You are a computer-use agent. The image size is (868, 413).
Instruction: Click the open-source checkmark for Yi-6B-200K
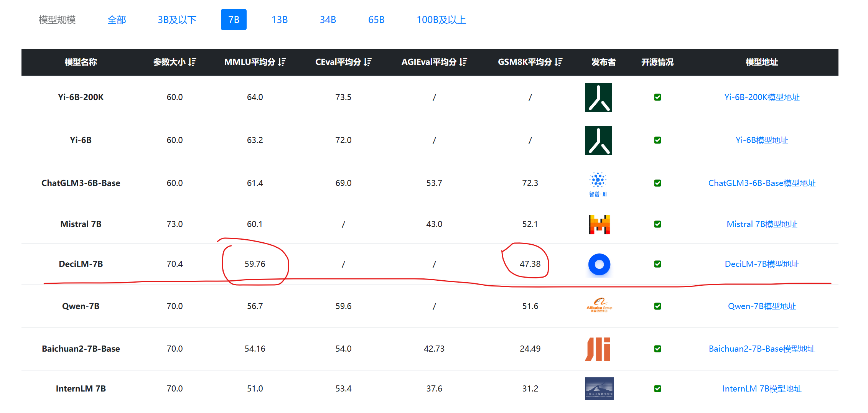click(x=657, y=97)
